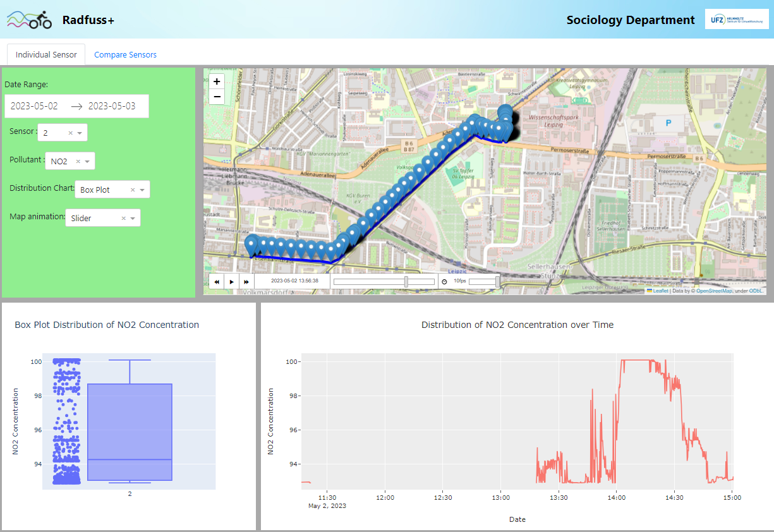Click the Pollutant label
This screenshot has height=532, width=774.
27,159
